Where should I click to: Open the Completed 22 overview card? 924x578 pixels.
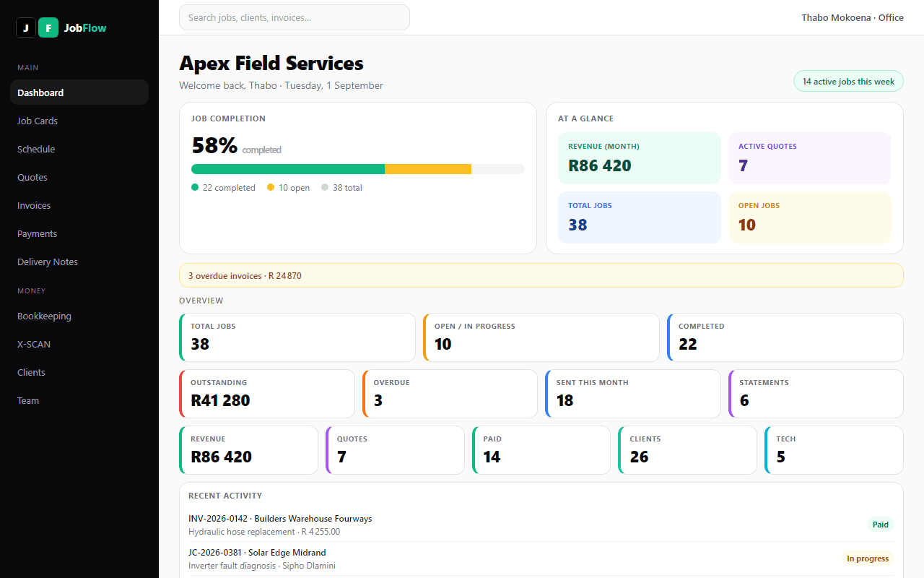pos(785,337)
